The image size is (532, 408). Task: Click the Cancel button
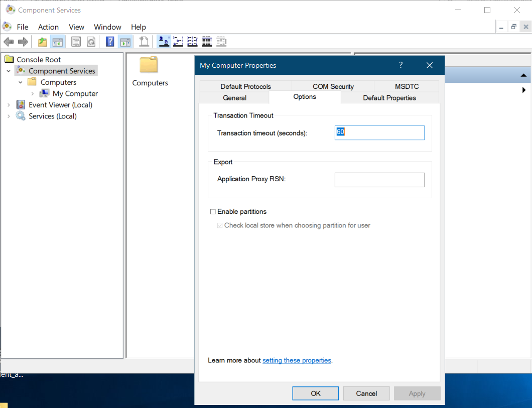click(366, 393)
